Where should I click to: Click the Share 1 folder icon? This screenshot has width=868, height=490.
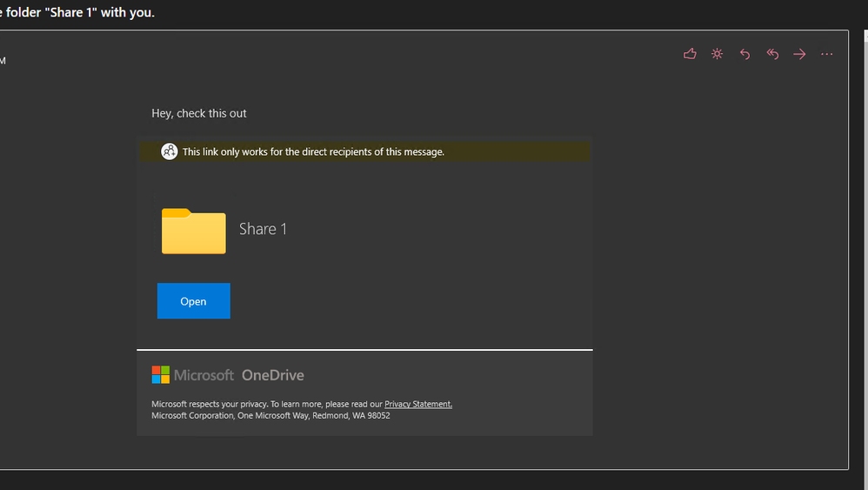click(194, 231)
